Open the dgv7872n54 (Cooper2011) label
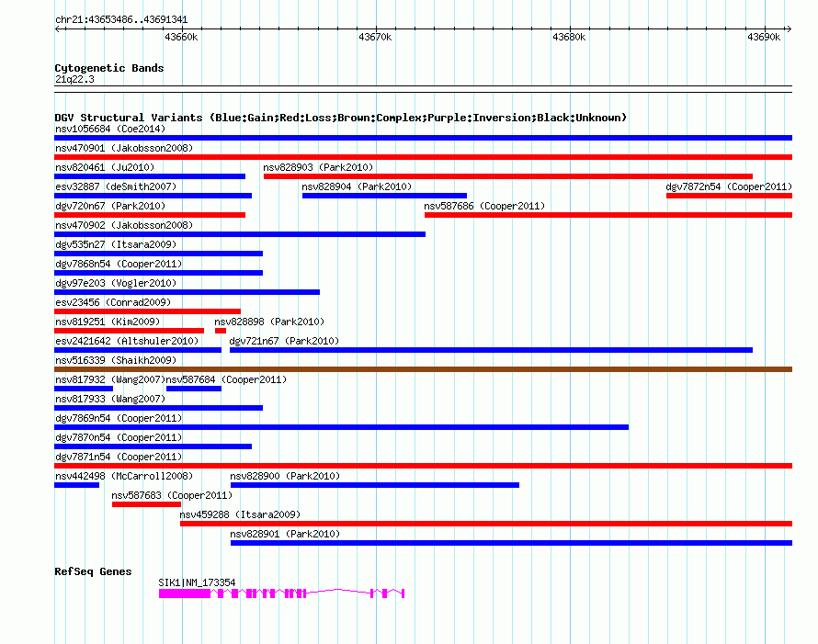 [x=729, y=186]
